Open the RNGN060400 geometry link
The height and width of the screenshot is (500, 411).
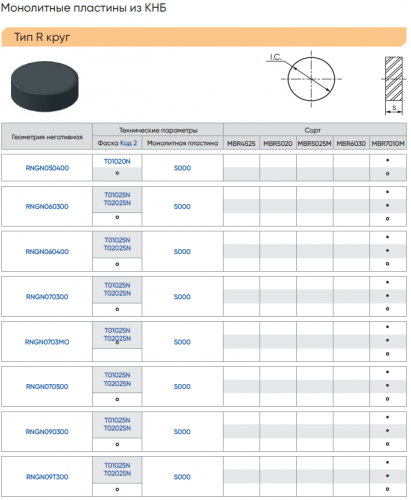[47, 251]
